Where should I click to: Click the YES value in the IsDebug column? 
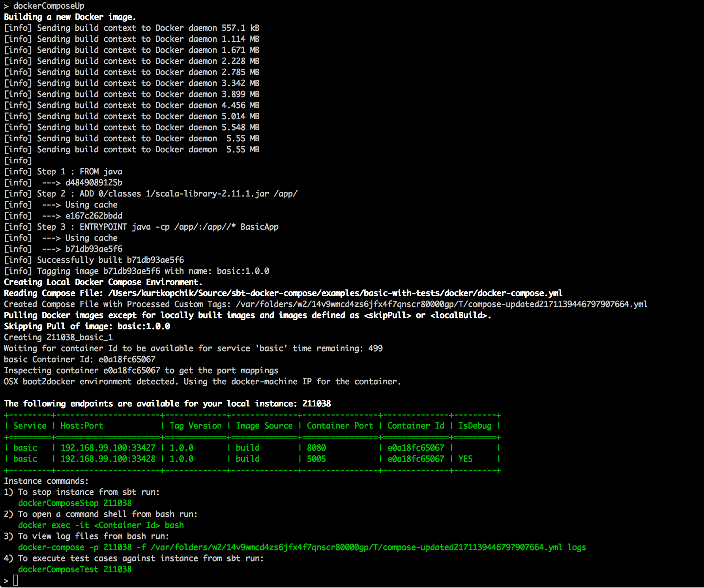click(465, 459)
